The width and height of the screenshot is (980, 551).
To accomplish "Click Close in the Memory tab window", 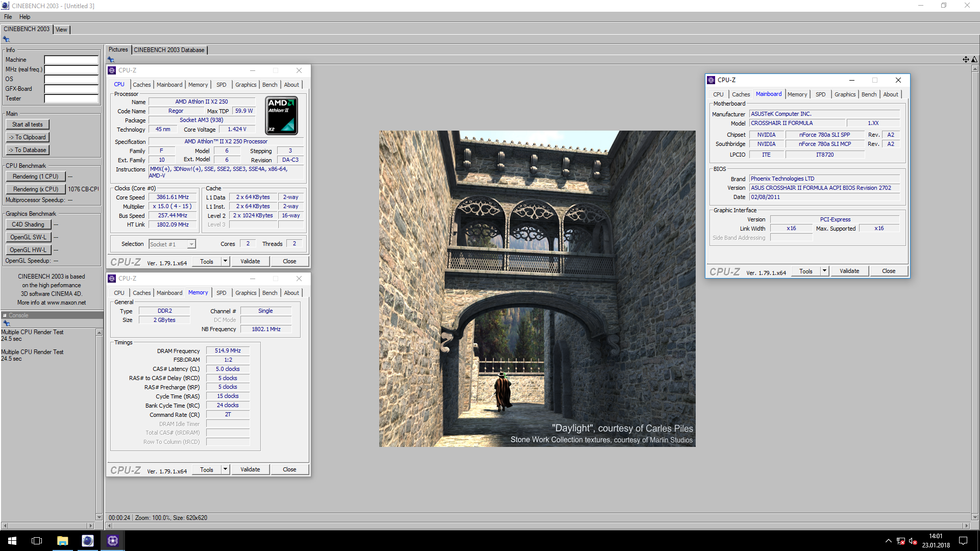I will tap(289, 469).
